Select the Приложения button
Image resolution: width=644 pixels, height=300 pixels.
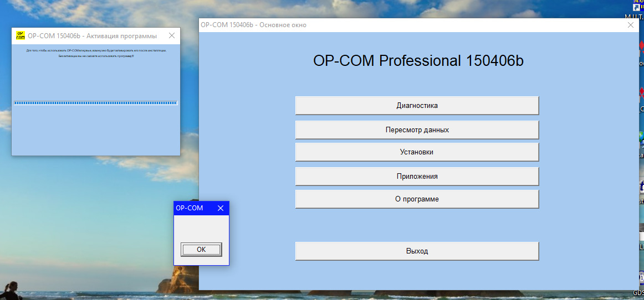(417, 176)
